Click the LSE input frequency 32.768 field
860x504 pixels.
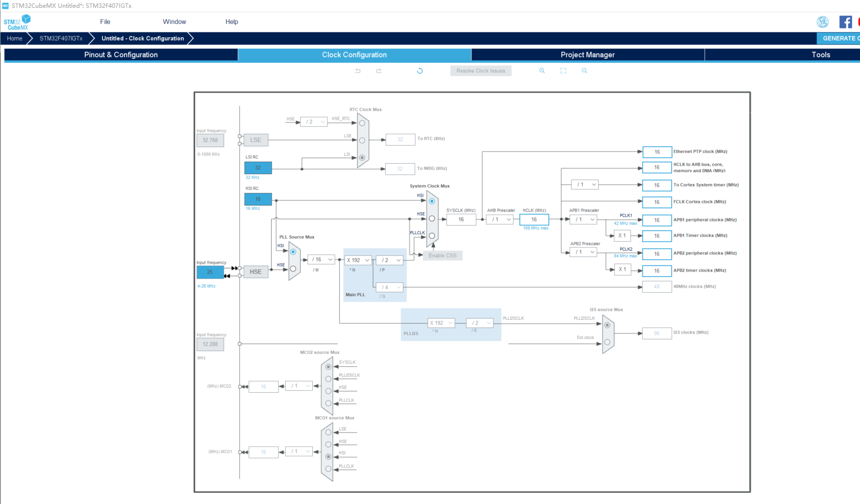(210, 140)
